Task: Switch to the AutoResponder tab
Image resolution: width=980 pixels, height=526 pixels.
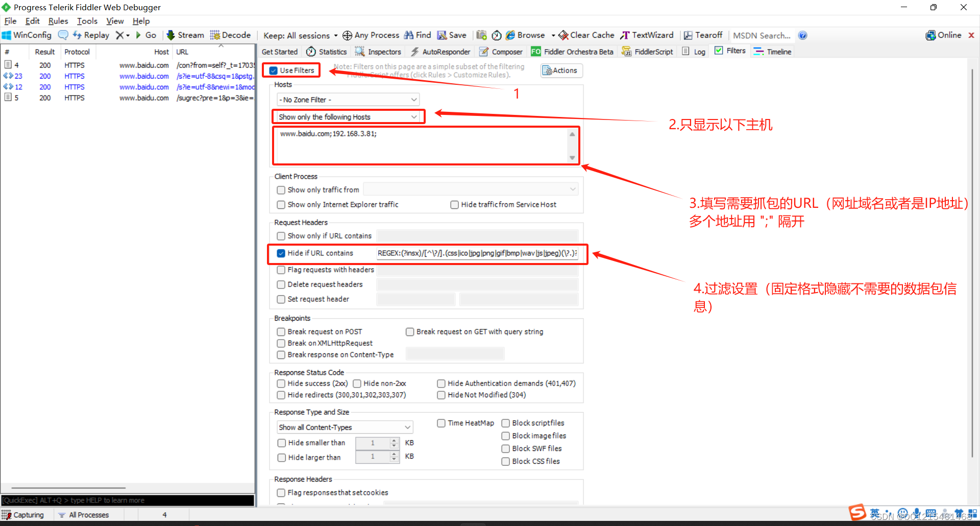Action: [440, 52]
